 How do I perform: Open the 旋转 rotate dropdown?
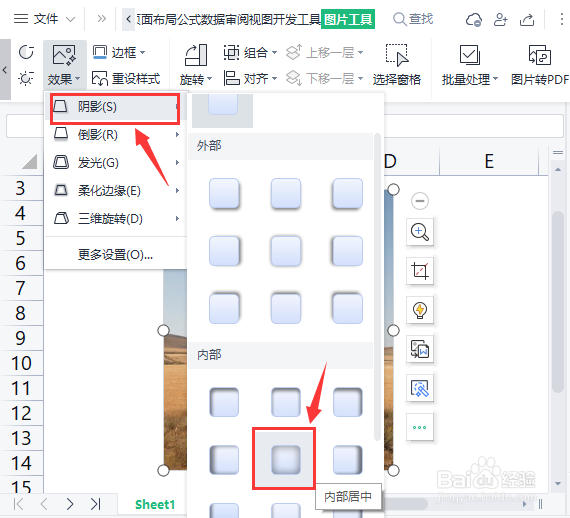[196, 65]
